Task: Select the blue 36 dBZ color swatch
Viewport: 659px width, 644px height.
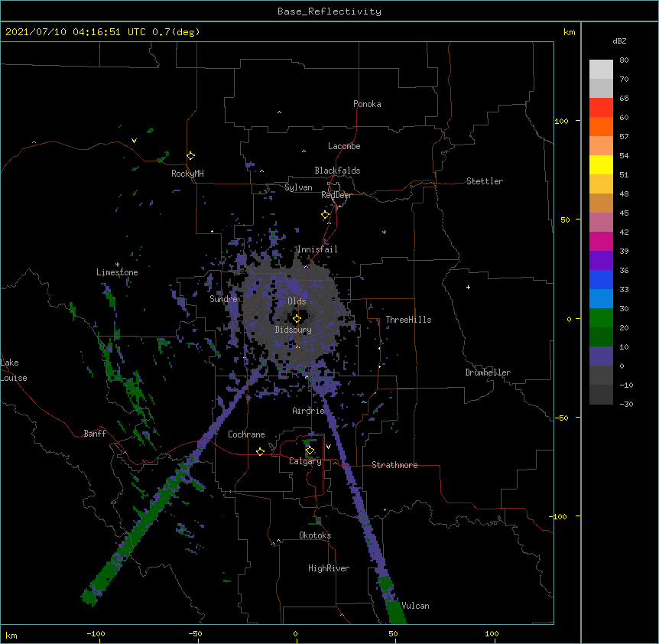Action: pyautogui.click(x=601, y=279)
